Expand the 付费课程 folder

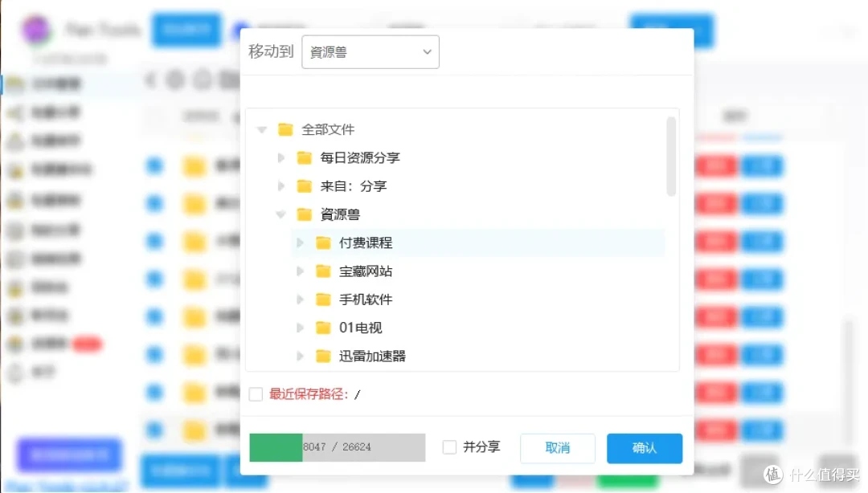point(300,243)
